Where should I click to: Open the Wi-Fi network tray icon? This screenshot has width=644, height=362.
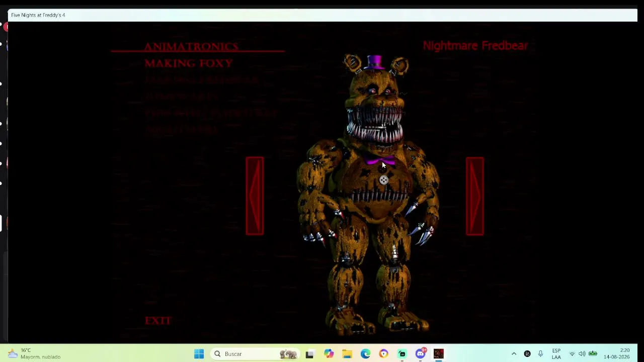(x=572, y=354)
